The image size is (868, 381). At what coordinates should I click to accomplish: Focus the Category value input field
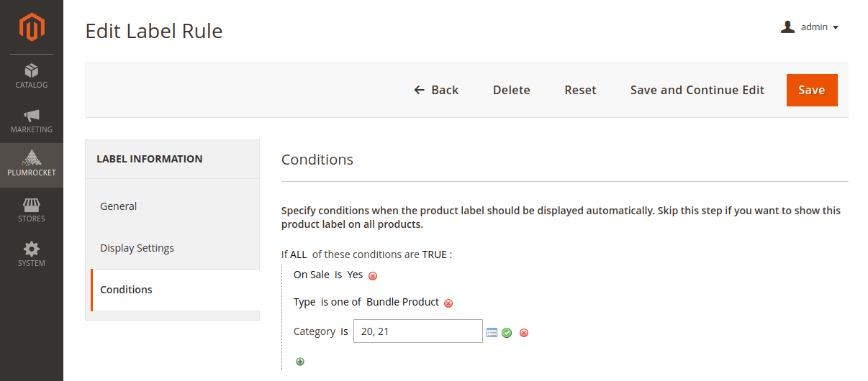[x=418, y=331]
